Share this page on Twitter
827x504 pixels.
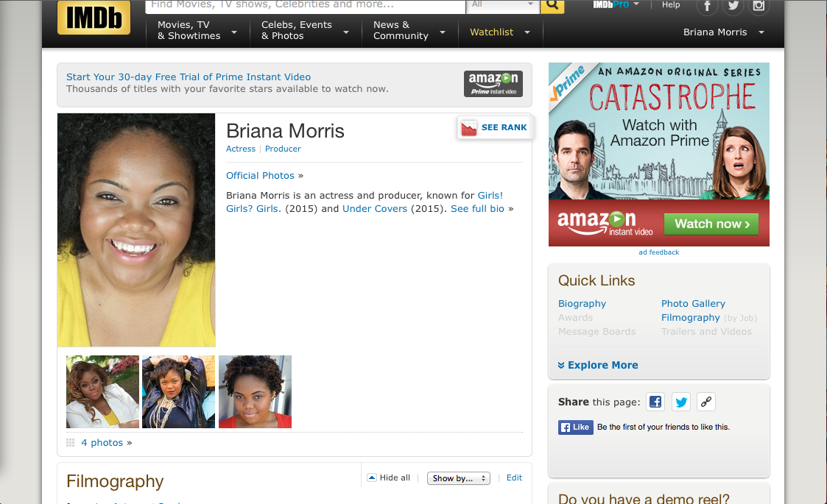pos(681,402)
